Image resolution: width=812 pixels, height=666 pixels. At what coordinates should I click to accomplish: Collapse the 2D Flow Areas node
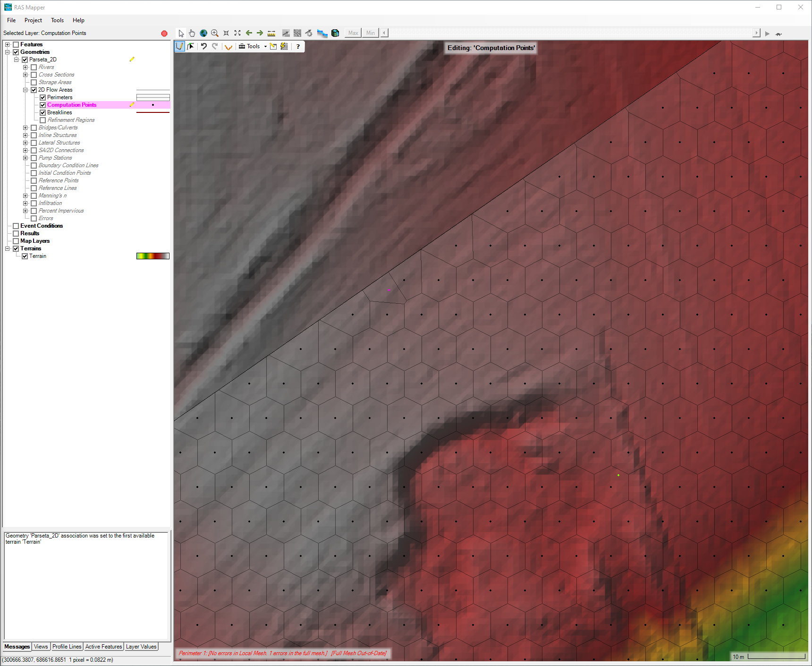pyautogui.click(x=25, y=90)
